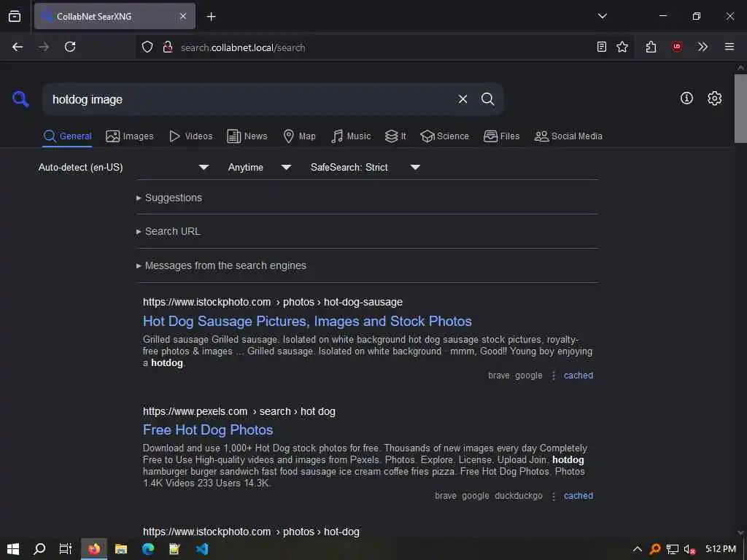Image resolution: width=747 pixels, height=560 pixels.
Task: Open the Anytime time range dropdown
Action: [x=259, y=167]
